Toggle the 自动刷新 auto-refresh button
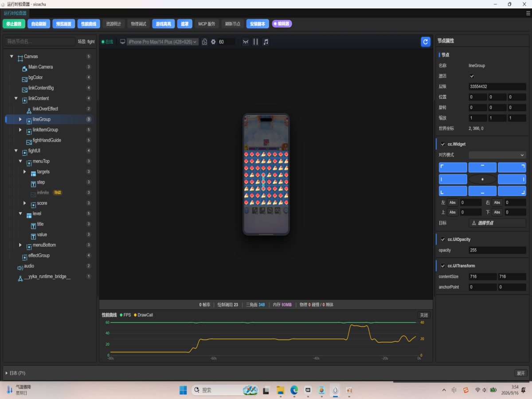 click(39, 24)
